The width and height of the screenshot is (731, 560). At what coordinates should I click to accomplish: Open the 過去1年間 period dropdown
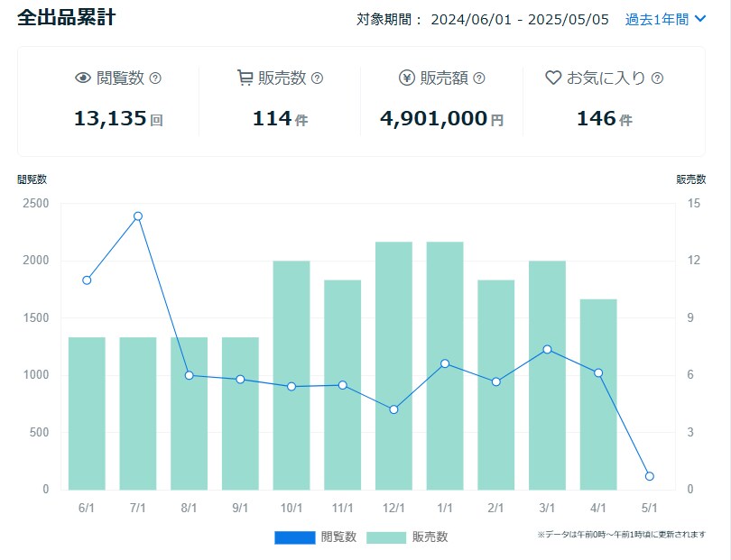click(x=665, y=20)
